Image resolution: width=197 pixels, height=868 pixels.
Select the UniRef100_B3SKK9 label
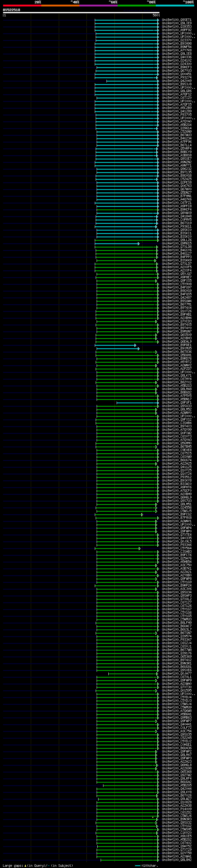pyautogui.click(x=176, y=260)
